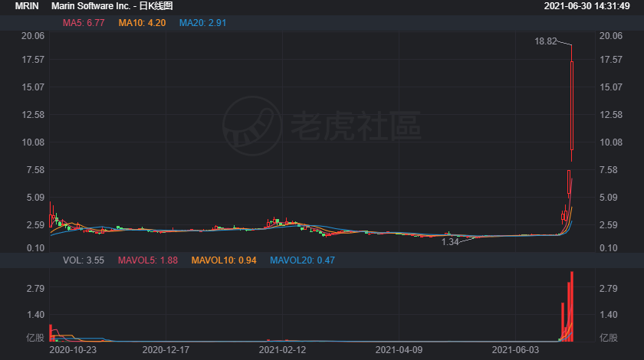Click the 18.82 high price annotation

click(x=545, y=41)
